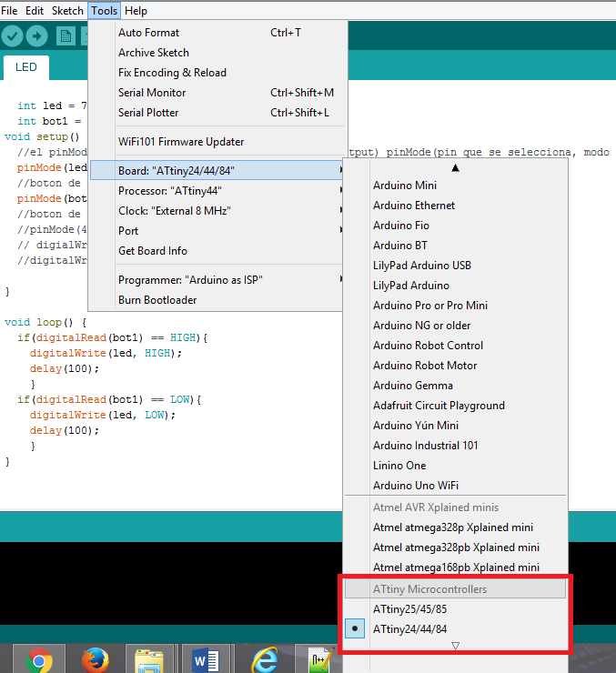Select Arduino Pro or Pro Mini
The height and width of the screenshot is (673, 616).
tap(456, 306)
